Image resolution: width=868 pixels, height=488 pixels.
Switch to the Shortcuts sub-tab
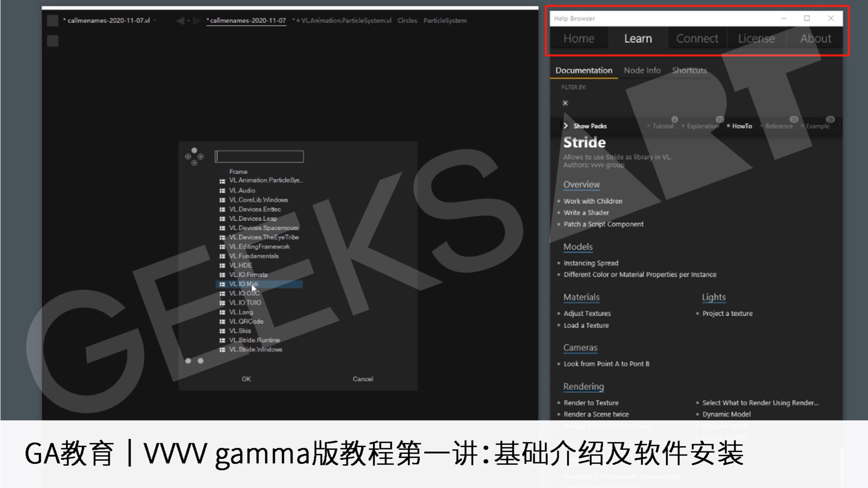(x=689, y=70)
